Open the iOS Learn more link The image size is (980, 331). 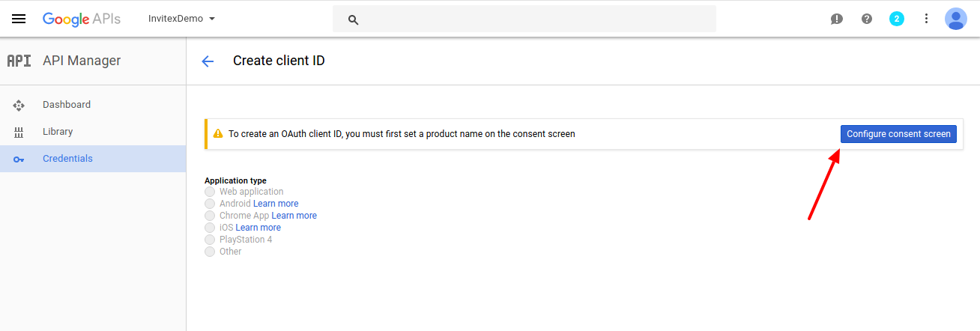tap(258, 228)
